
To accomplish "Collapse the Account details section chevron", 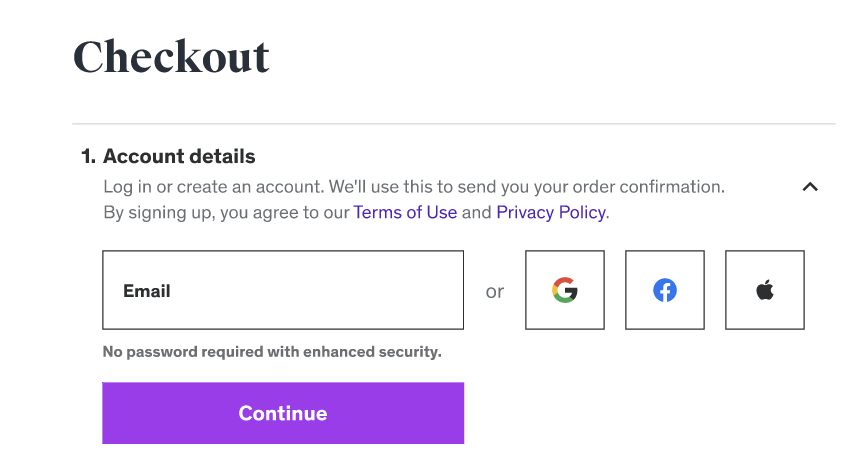I will (x=810, y=186).
